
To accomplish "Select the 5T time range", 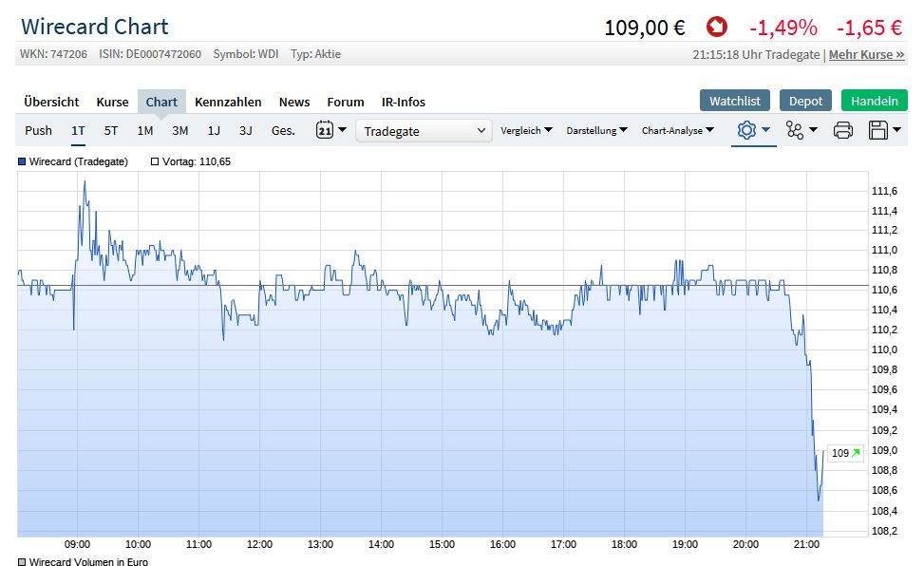I will 111,130.
